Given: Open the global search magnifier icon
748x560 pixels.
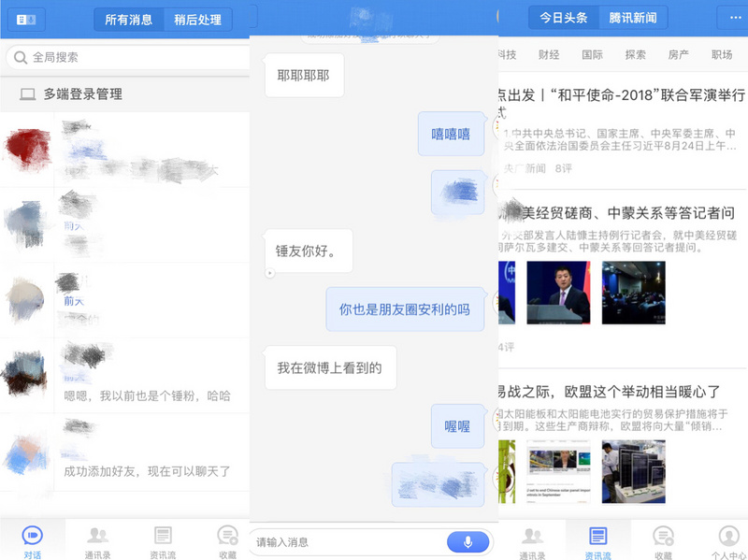Looking at the screenshot, I should (x=22, y=57).
